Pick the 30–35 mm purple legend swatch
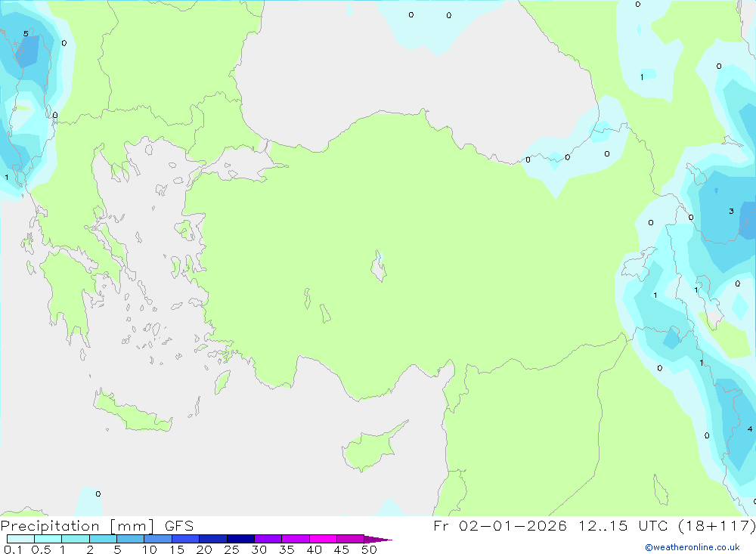756x554 pixels. (268, 539)
